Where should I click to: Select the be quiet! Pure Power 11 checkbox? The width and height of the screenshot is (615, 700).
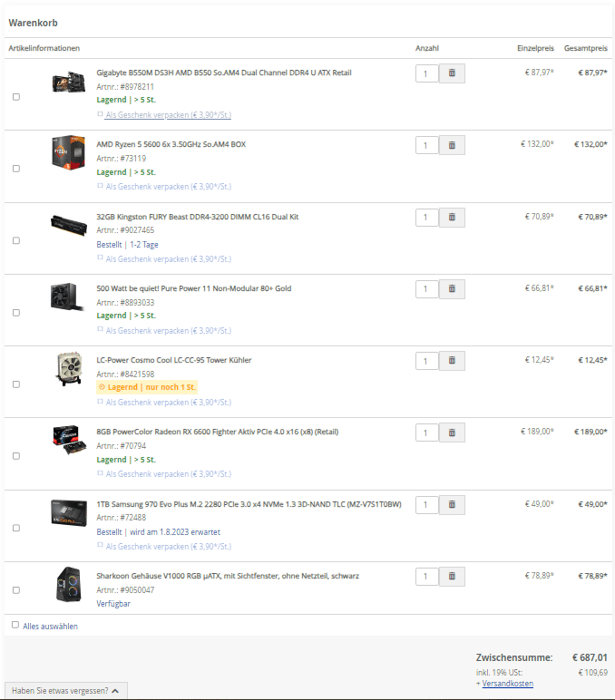click(16, 313)
